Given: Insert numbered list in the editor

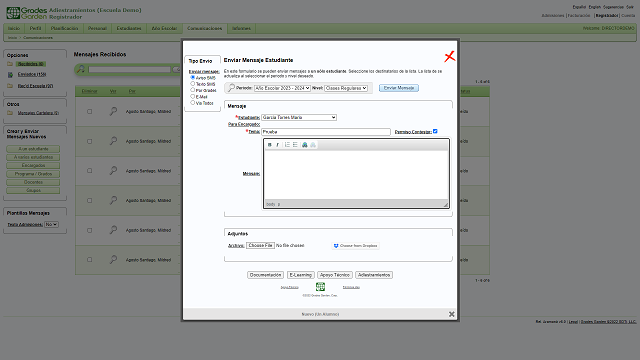Looking at the screenshot, I should point(287,145).
